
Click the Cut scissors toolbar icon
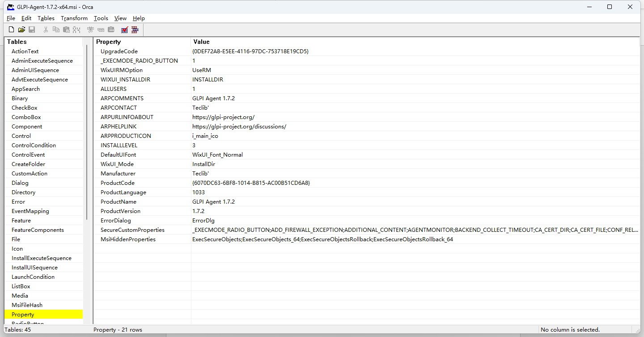pyautogui.click(x=46, y=30)
